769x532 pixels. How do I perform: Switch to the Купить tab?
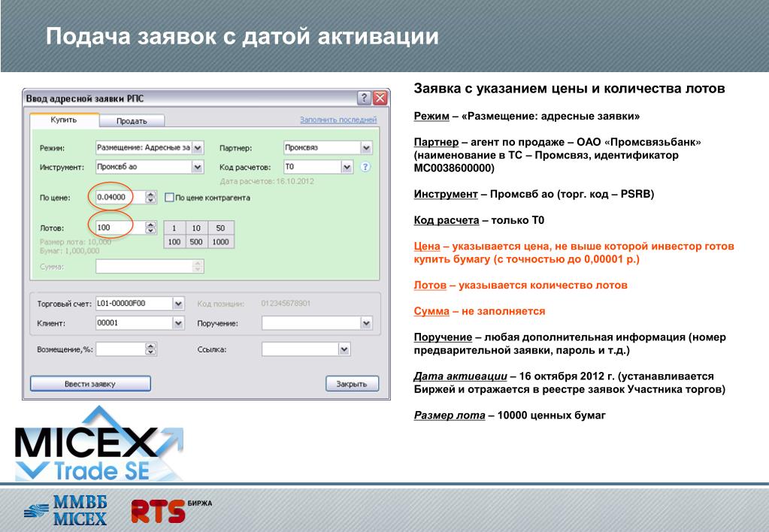[x=64, y=120]
